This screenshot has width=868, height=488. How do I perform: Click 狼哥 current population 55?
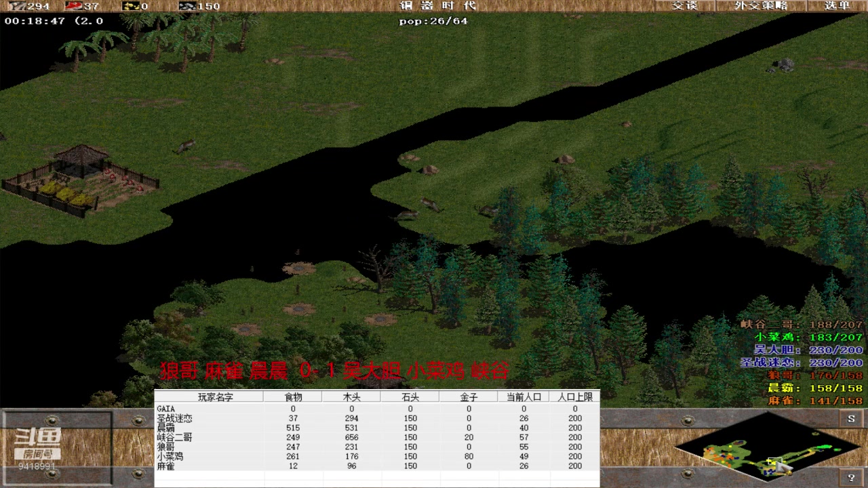(x=524, y=447)
